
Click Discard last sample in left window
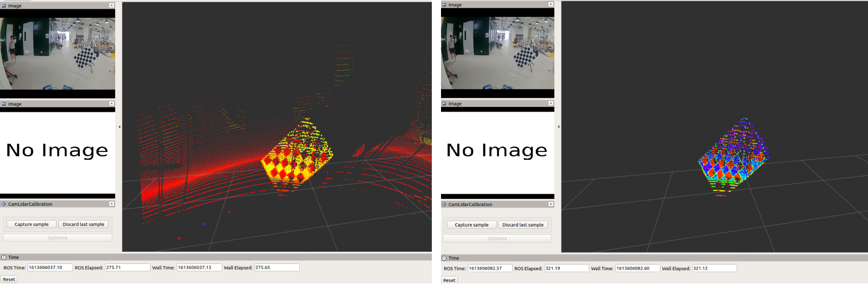83,224
